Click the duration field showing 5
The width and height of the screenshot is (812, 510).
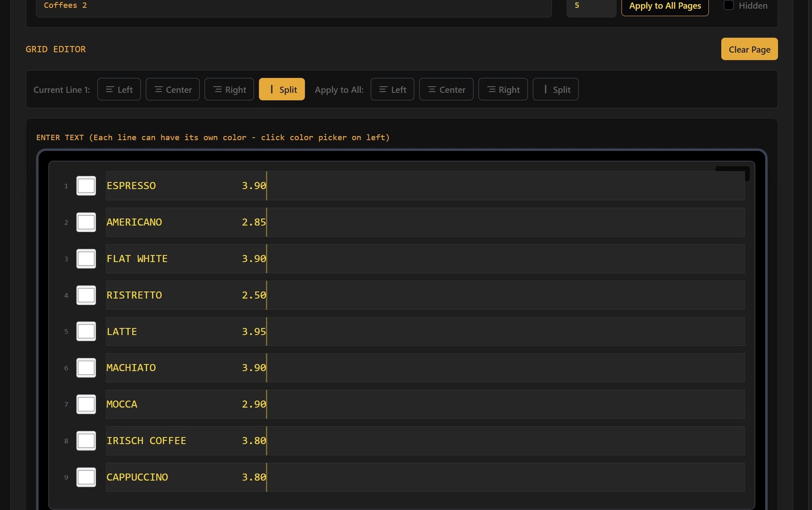pyautogui.click(x=591, y=6)
